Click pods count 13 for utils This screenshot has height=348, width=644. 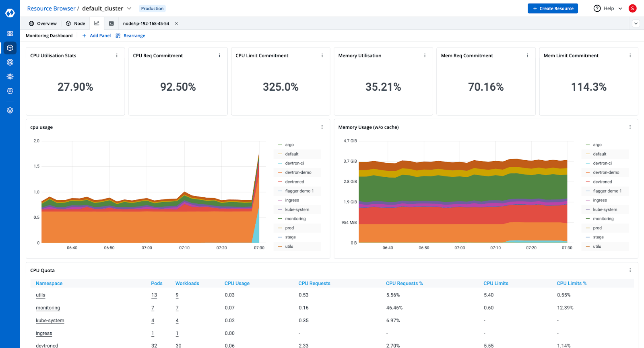(154, 295)
